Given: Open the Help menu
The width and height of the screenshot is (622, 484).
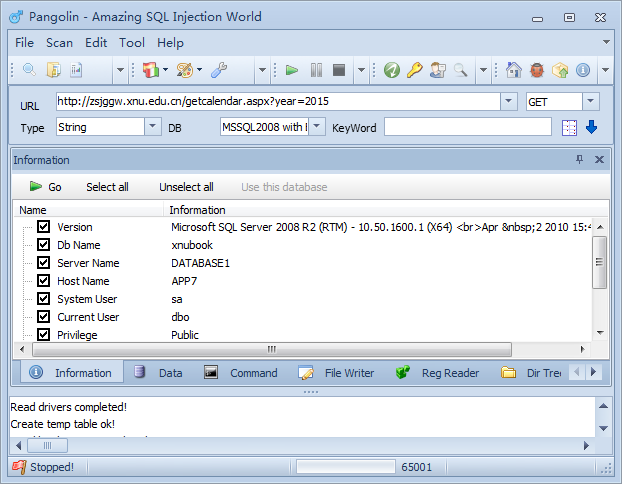Looking at the screenshot, I should (171, 42).
